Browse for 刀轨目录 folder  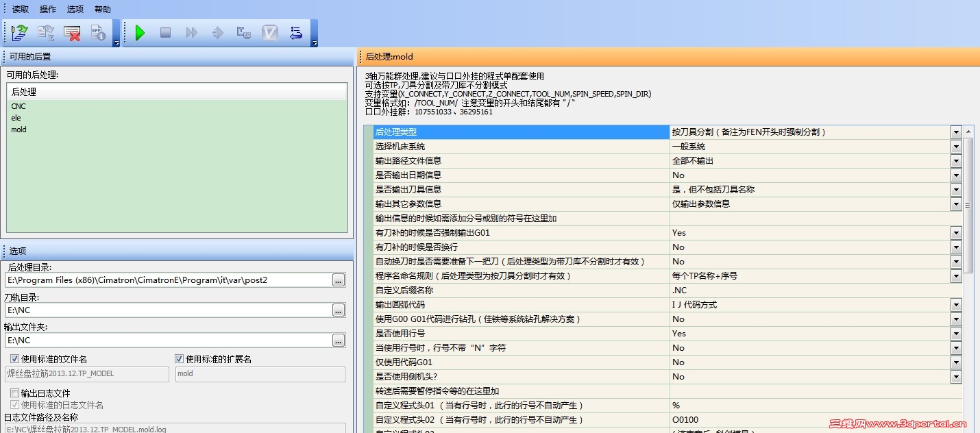(x=339, y=310)
